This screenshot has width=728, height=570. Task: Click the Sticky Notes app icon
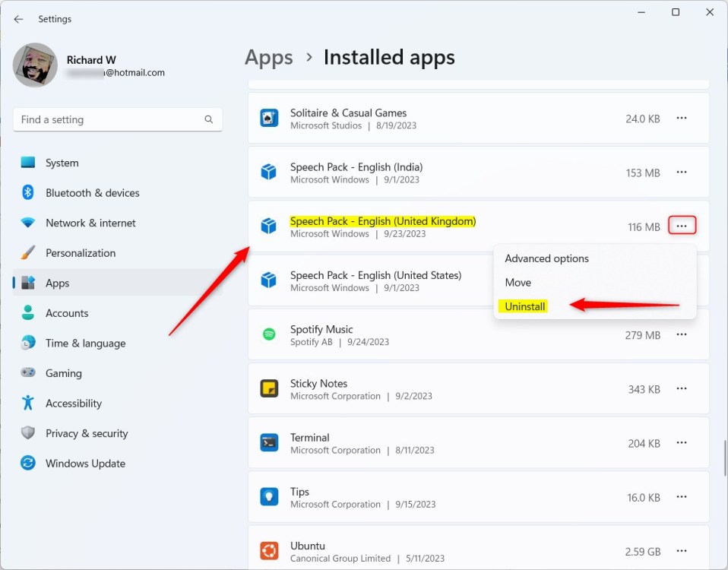[269, 388]
